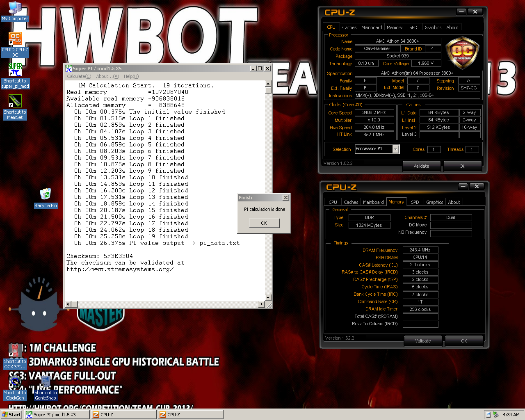
Task: Click the taskbar clock showing 4:34 AM
Action: tap(511, 415)
